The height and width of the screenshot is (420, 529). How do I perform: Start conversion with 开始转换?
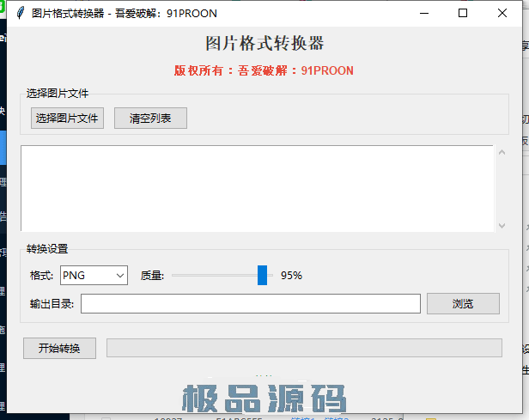(59, 348)
